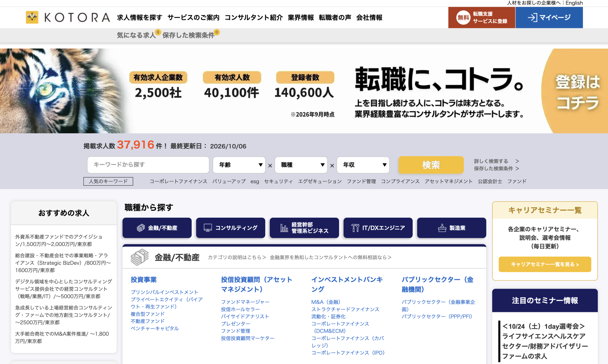The width and height of the screenshot is (608, 364).
Task: Open 外資系不動産ファンドでのアクイジション job listing
Action: 59,240
